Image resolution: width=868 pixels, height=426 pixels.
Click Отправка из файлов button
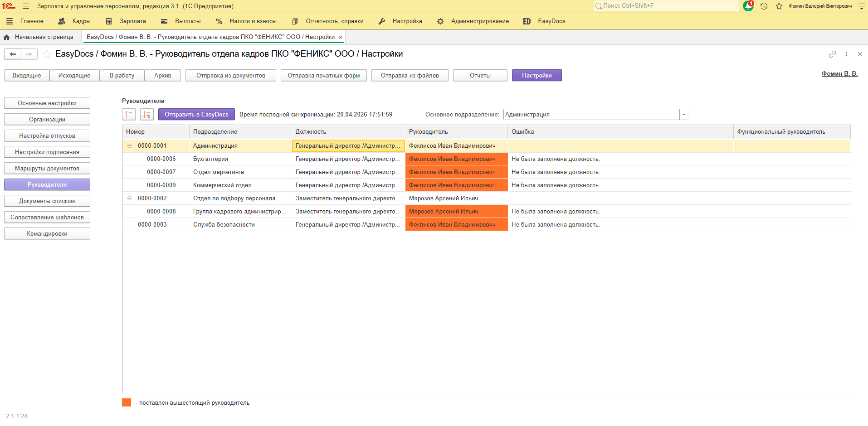pos(410,76)
